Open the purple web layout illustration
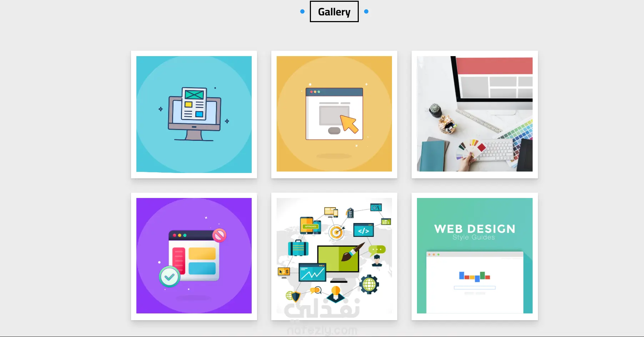Viewport: 644px width, 337px height. tap(194, 256)
